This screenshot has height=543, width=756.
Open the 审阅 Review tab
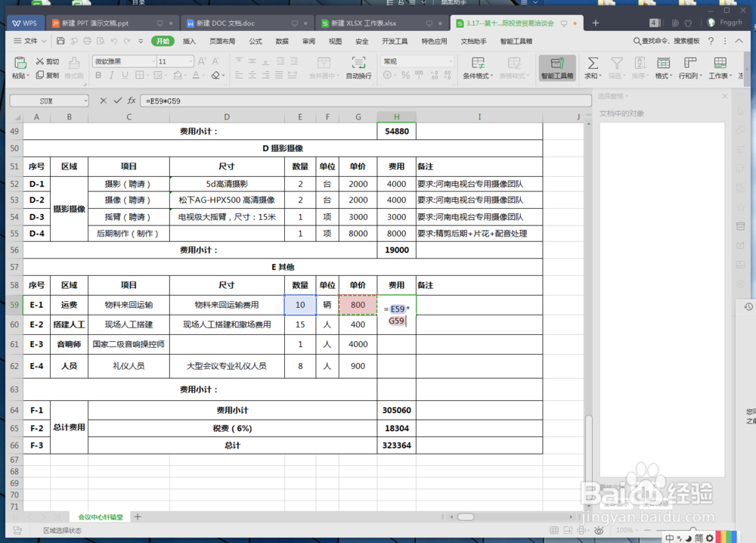point(308,41)
